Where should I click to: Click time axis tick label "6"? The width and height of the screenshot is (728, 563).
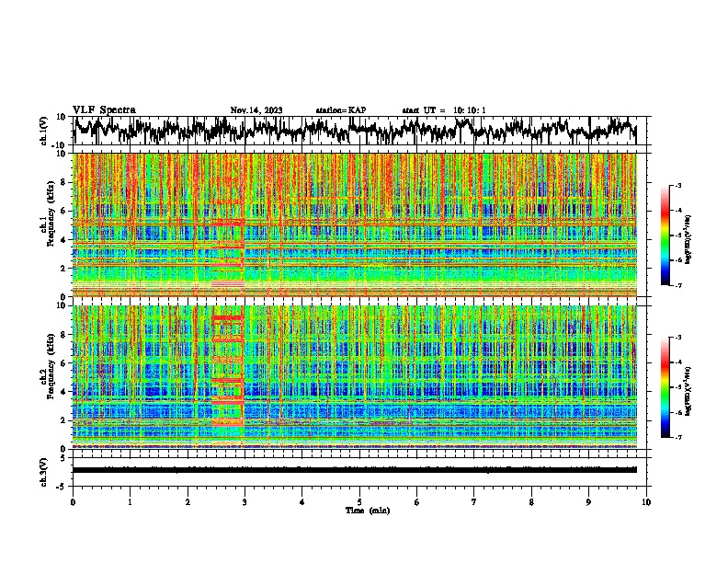point(417,502)
